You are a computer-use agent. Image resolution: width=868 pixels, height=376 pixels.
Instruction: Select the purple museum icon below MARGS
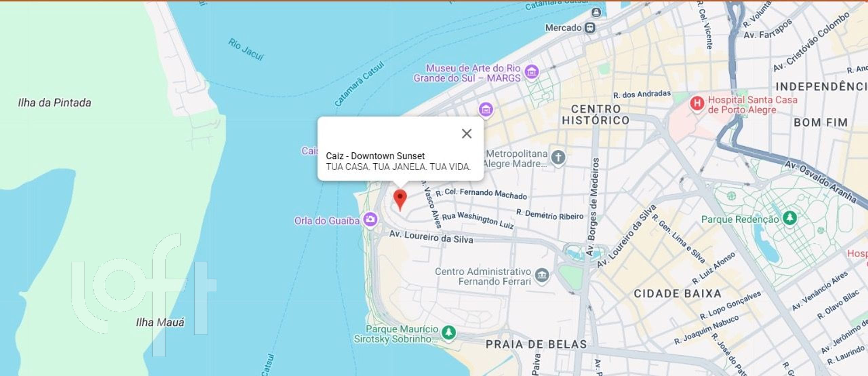(486, 110)
